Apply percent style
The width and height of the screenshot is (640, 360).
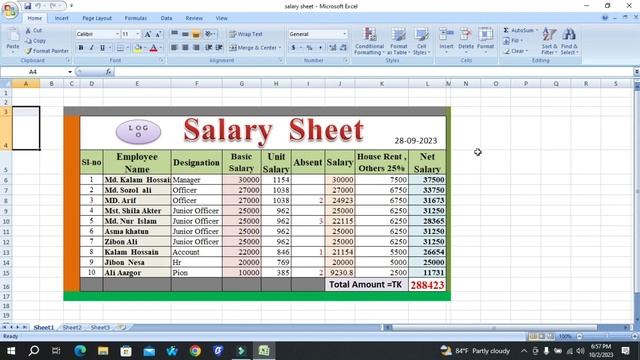coord(309,48)
